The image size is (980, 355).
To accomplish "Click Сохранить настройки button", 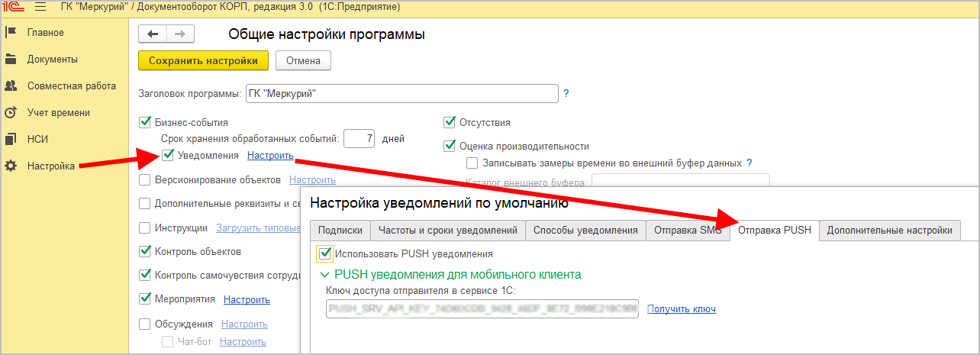I will pyautogui.click(x=204, y=61).
